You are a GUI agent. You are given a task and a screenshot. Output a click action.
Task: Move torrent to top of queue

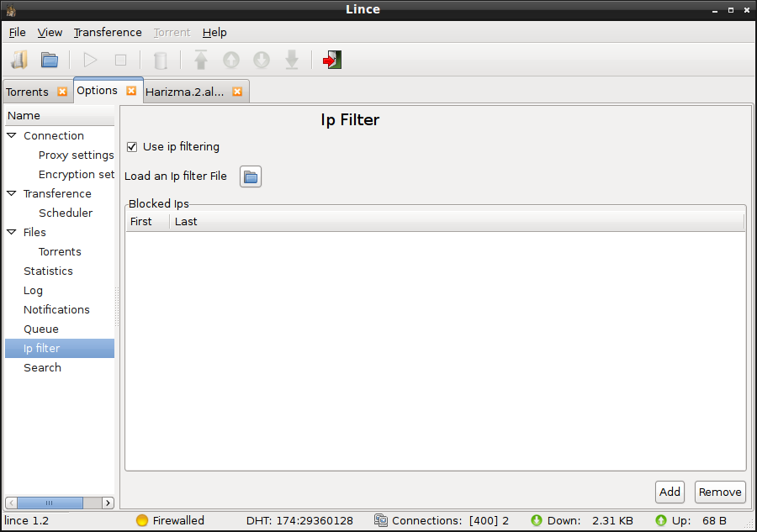(x=201, y=61)
